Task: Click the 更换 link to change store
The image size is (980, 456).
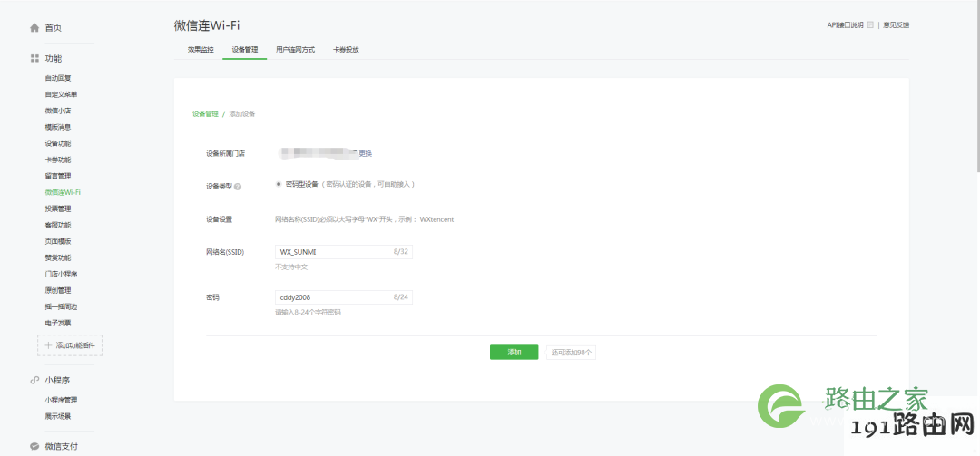Action: point(365,153)
